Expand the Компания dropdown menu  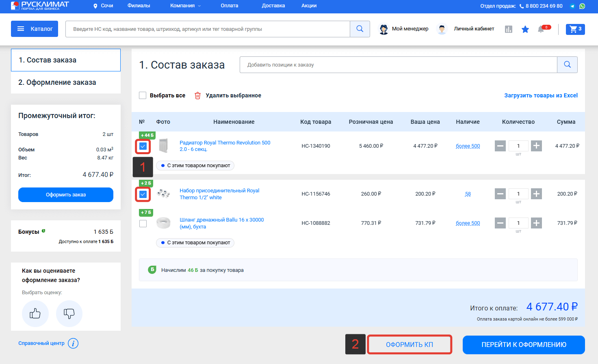pyautogui.click(x=185, y=6)
